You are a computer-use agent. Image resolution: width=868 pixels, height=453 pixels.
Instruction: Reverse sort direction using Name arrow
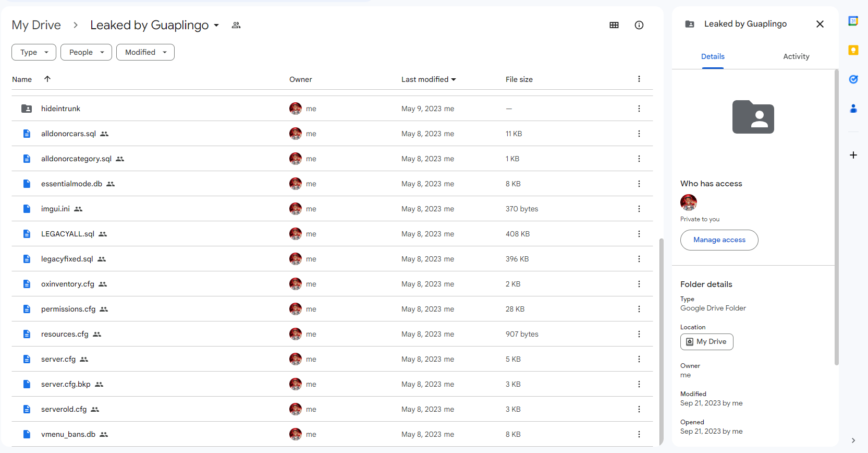(x=47, y=79)
